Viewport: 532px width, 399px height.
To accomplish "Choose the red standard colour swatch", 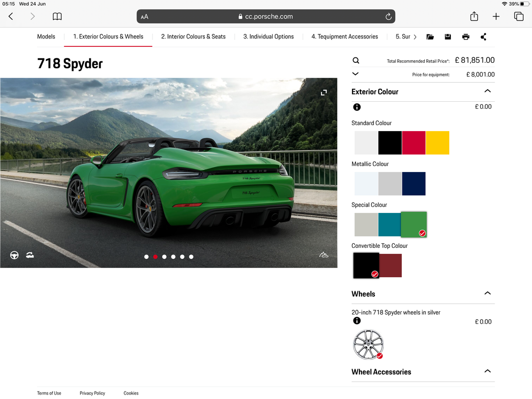I will (414, 143).
